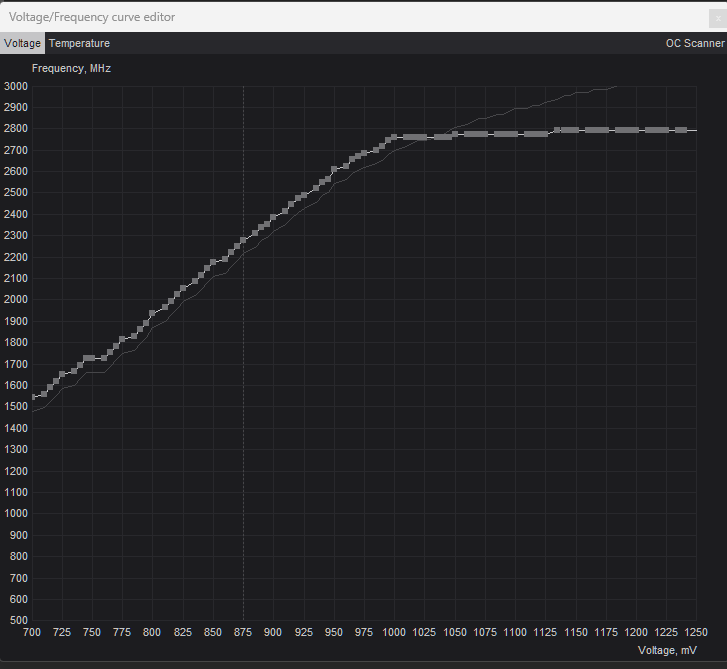
Task: Switch to the Temperature tab
Action: pyautogui.click(x=79, y=44)
